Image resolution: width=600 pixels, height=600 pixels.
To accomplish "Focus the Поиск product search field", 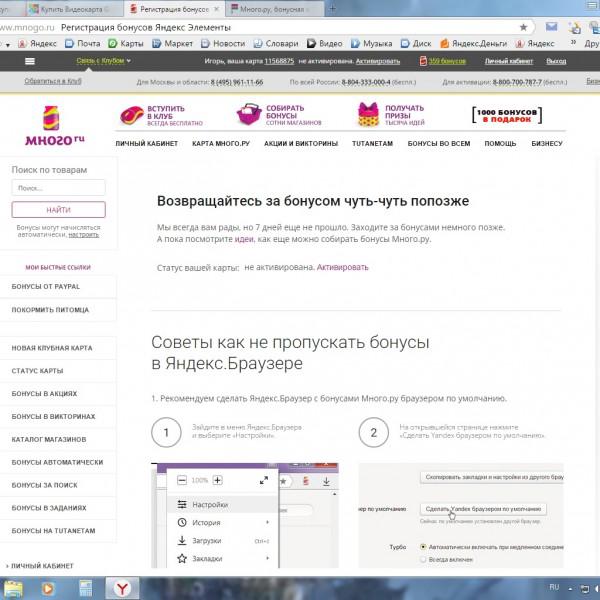I will coord(59,188).
